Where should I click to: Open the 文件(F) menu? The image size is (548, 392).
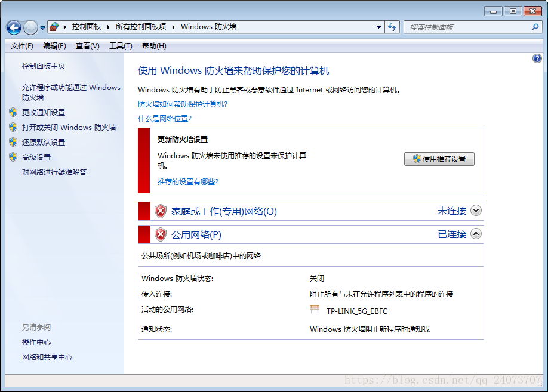point(21,46)
